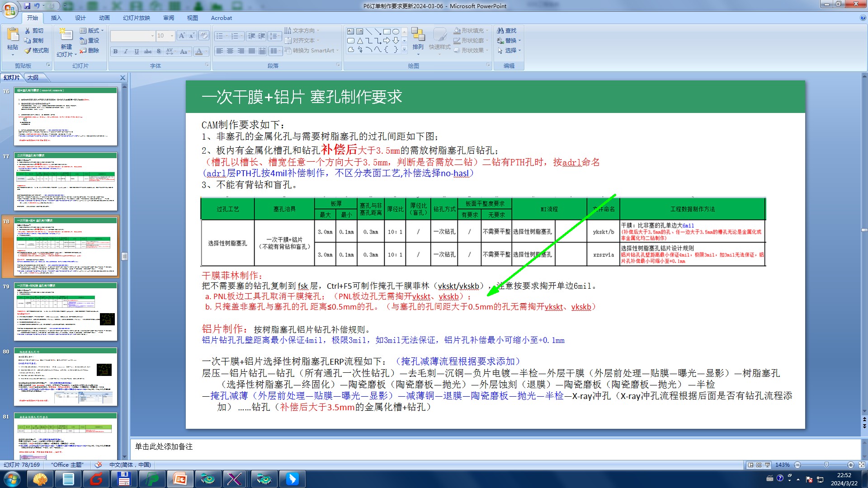This screenshot has height=488, width=868.
Task: Start slide show from status bar icon
Action: pos(767,465)
